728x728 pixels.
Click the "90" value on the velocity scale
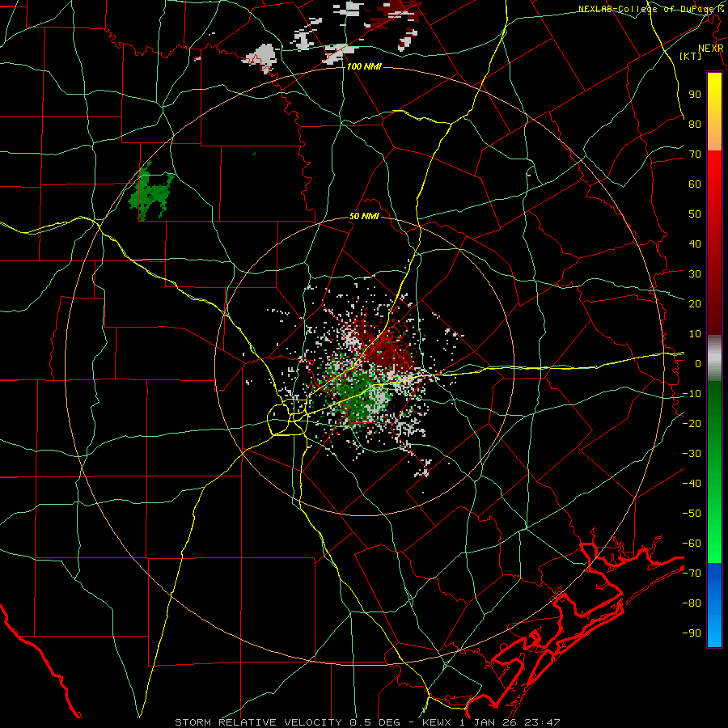[695, 95]
